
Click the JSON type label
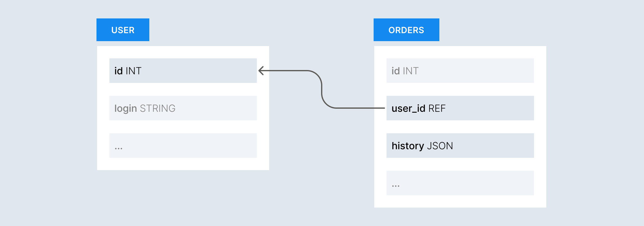point(440,146)
